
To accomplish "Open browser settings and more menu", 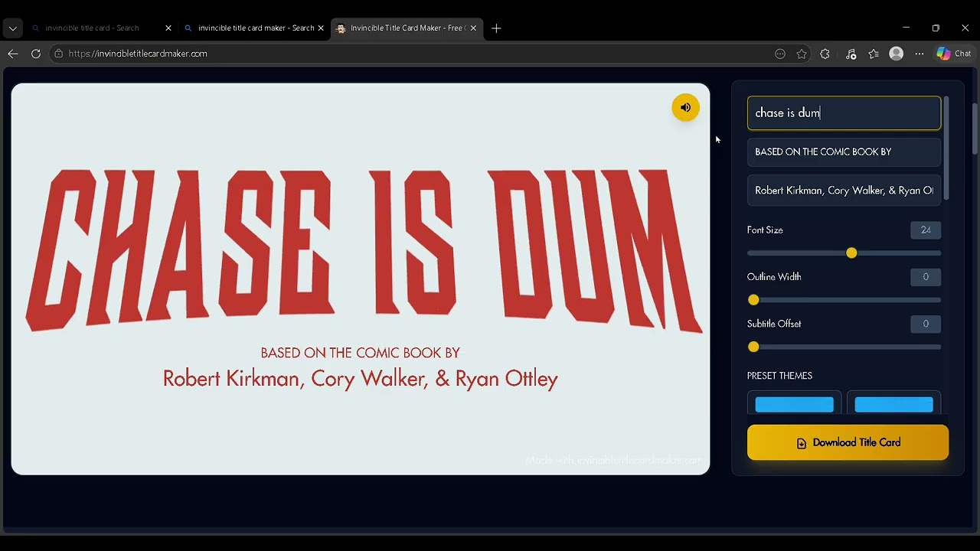I will tap(920, 54).
